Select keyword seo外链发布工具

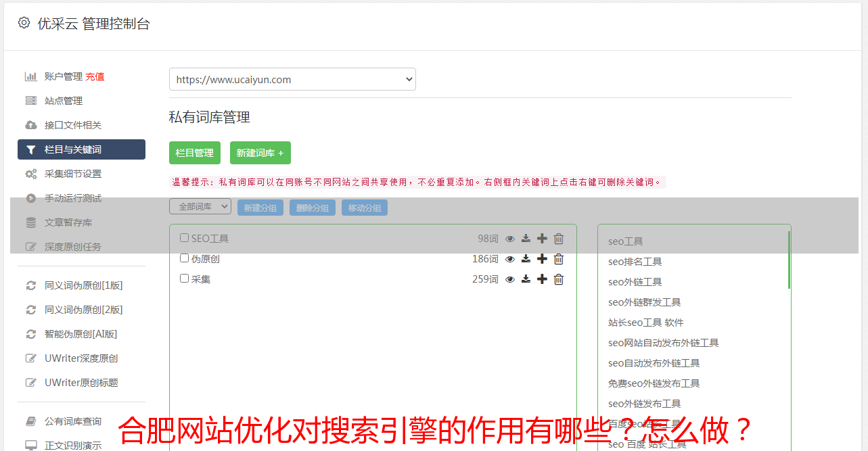point(644,404)
